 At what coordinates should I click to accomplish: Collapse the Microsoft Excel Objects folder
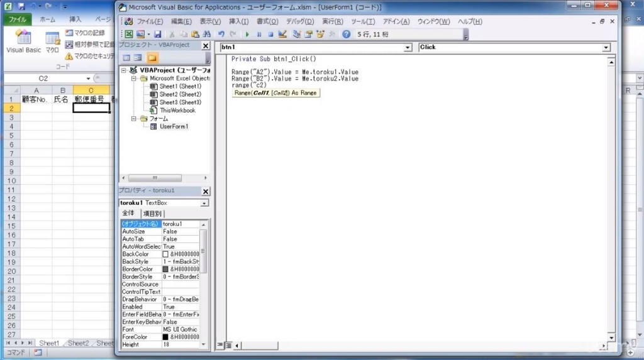133,79
